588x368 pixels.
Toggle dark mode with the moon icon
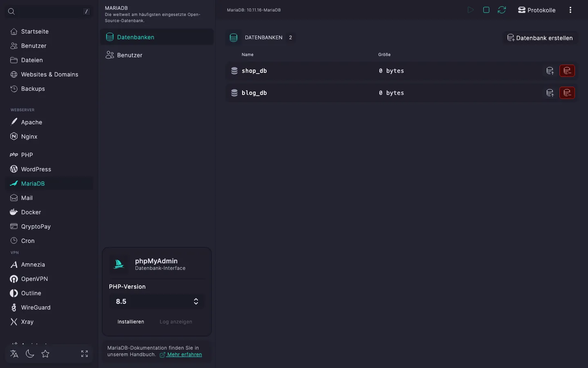(30, 354)
